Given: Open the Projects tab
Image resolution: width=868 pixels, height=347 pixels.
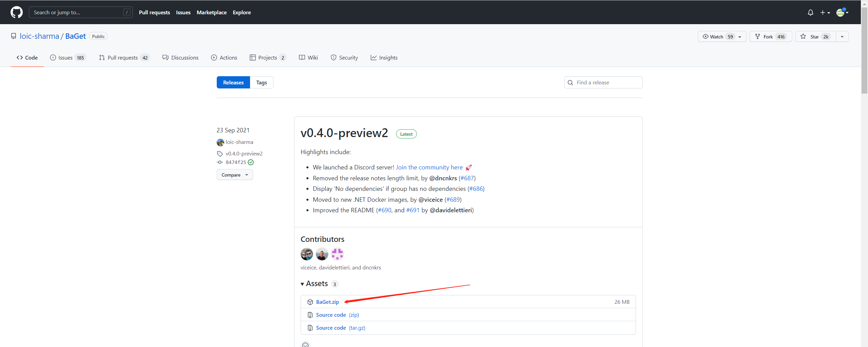Looking at the screenshot, I should 268,57.
